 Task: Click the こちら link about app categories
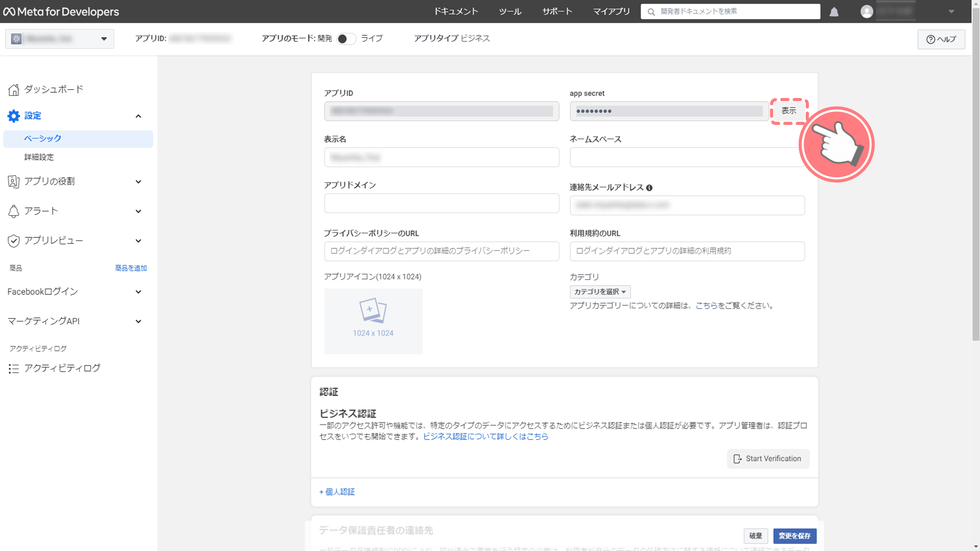pos(706,306)
